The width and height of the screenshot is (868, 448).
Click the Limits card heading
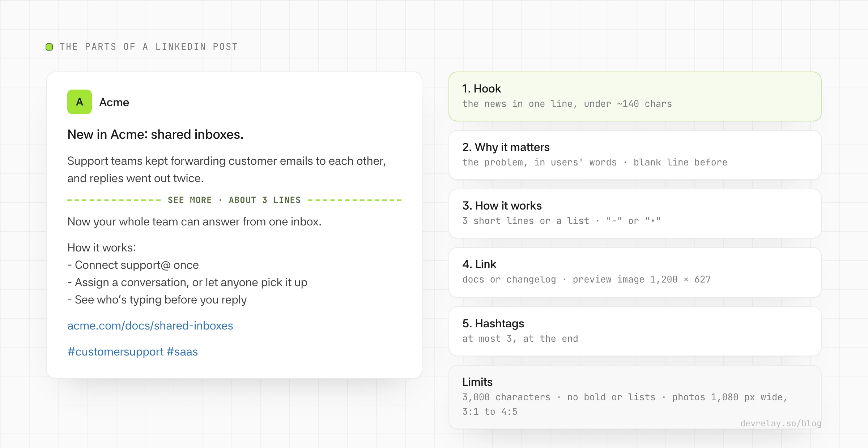click(x=477, y=382)
